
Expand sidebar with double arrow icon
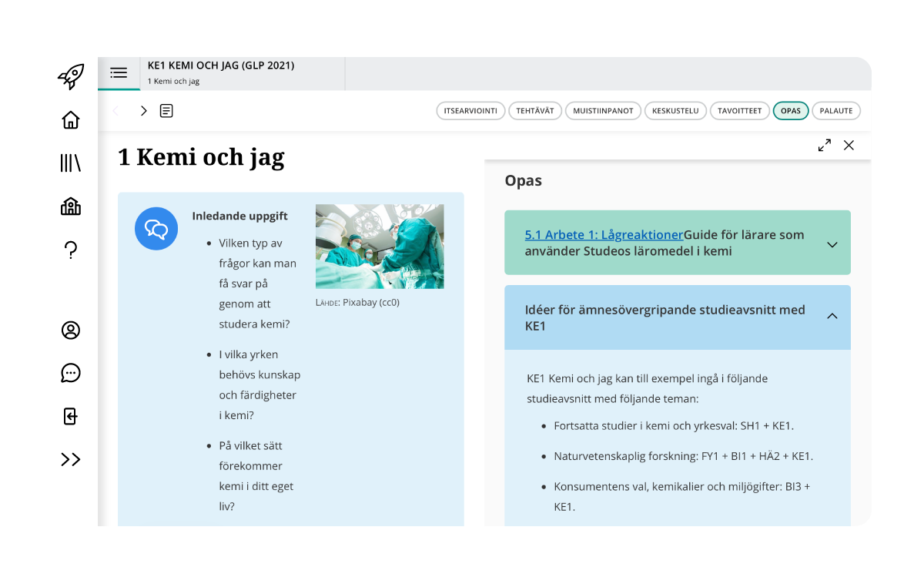tap(71, 459)
